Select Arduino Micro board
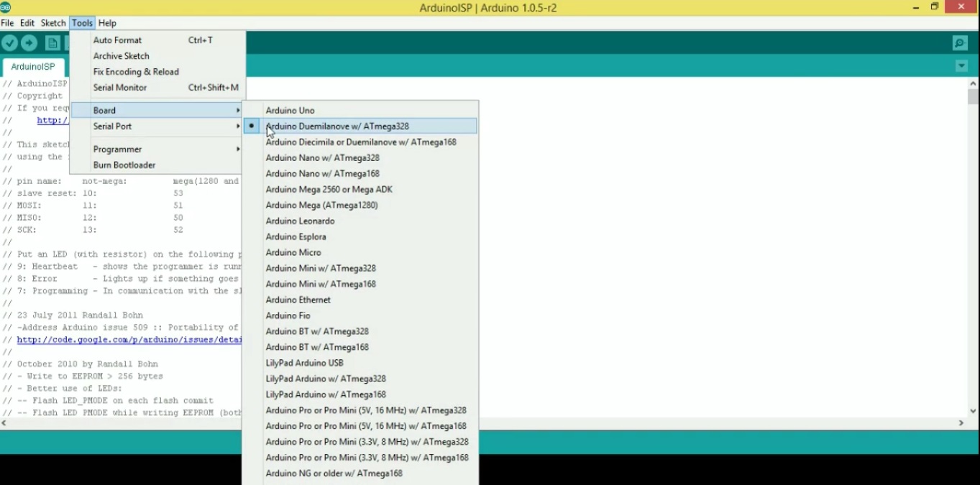980x485 pixels. coord(360,253)
